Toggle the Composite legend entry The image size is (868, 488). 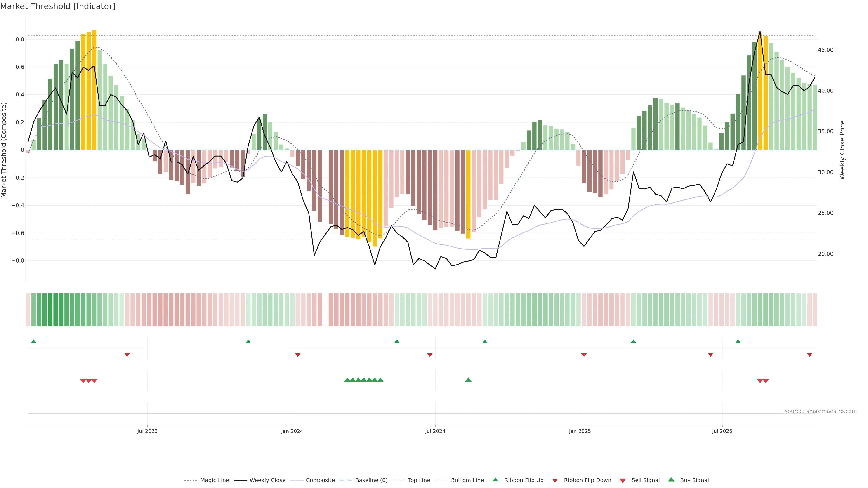click(x=320, y=480)
